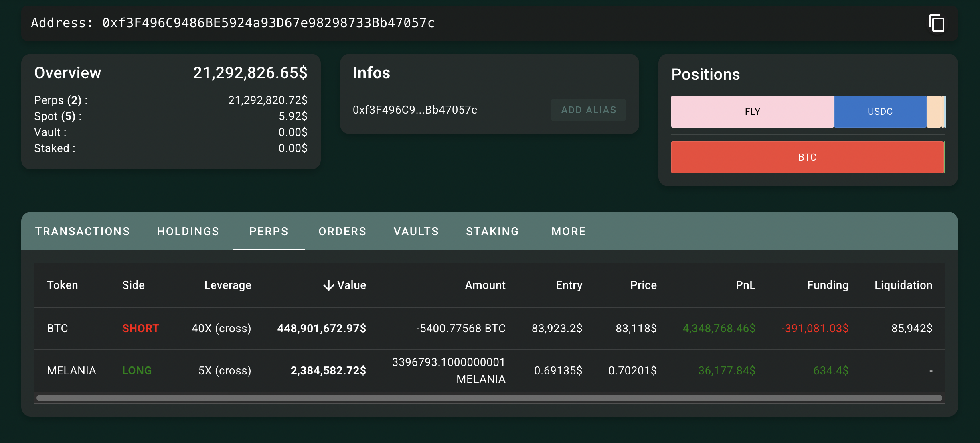Click the 0.69135$ entry price
The height and width of the screenshot is (443, 980).
[x=558, y=371]
